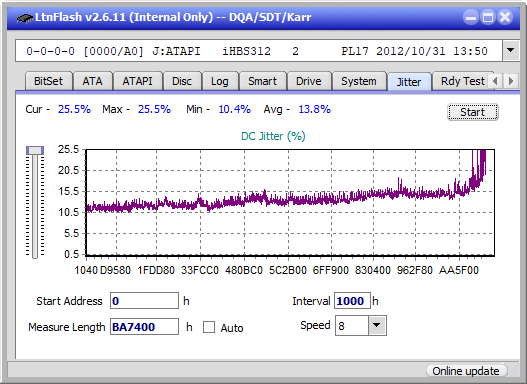
Task: Start the jitter measurement
Action: pos(473,112)
